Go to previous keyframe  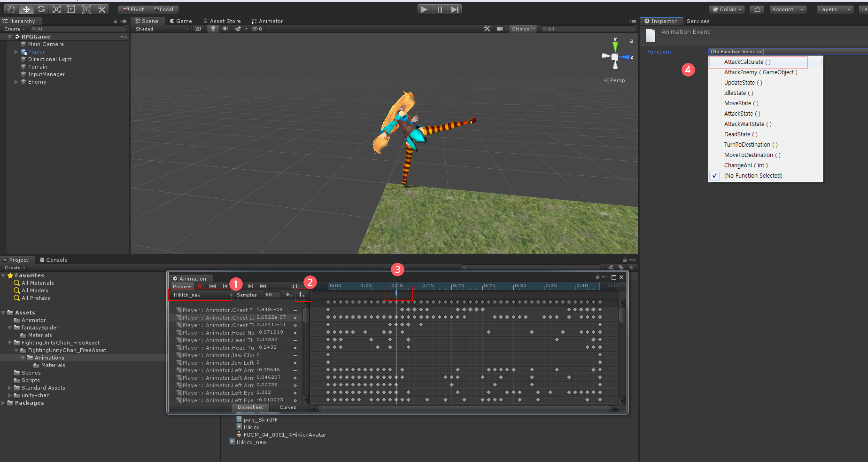click(x=225, y=286)
